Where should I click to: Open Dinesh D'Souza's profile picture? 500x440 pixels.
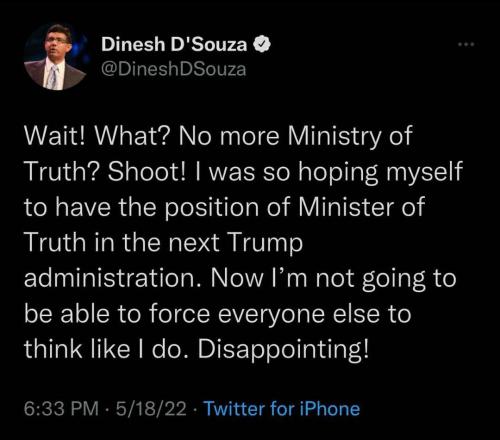[55, 57]
